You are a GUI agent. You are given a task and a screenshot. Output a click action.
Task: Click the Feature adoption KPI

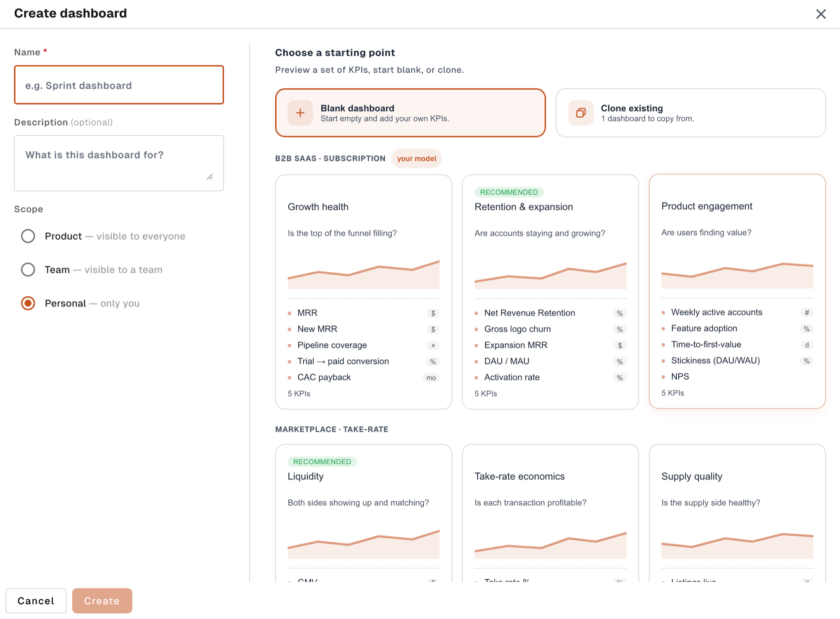click(737, 328)
